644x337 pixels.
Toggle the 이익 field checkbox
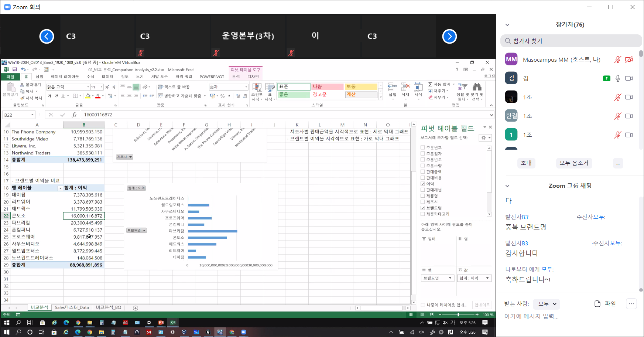click(423, 184)
